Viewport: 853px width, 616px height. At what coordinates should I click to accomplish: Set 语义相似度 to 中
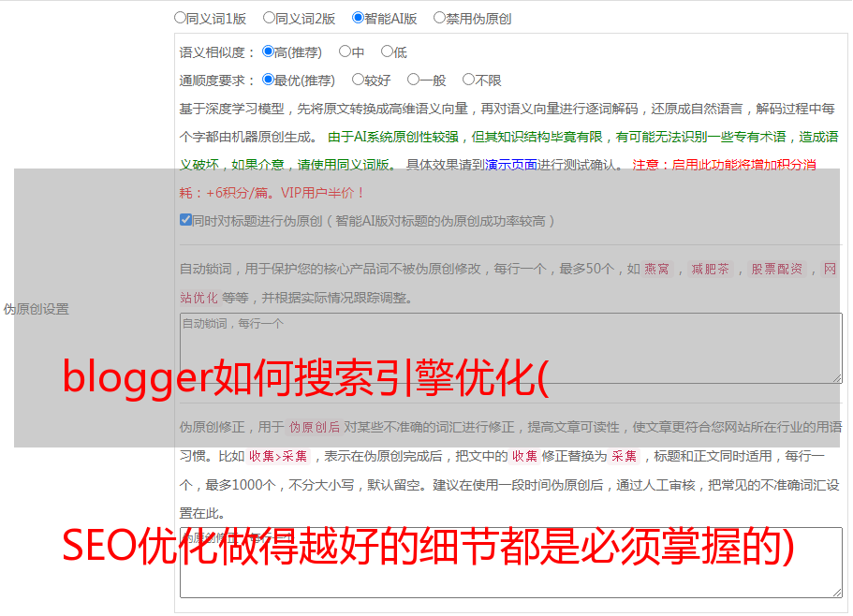345,51
